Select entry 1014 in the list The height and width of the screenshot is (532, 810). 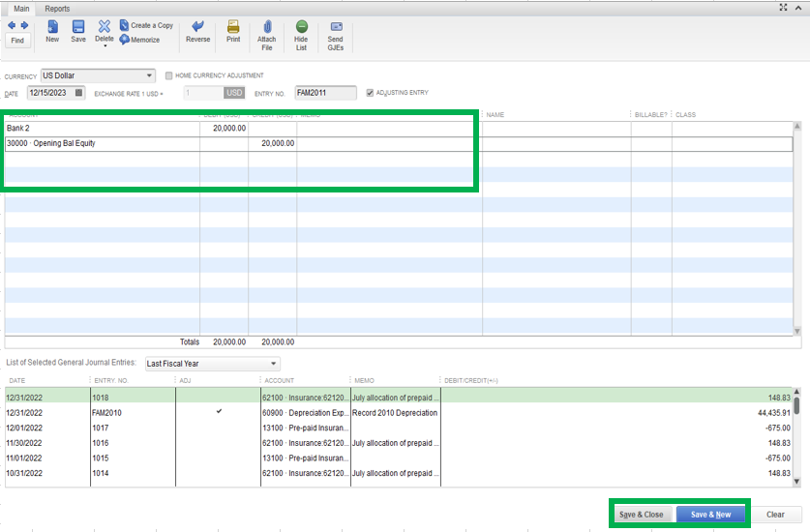399,473
